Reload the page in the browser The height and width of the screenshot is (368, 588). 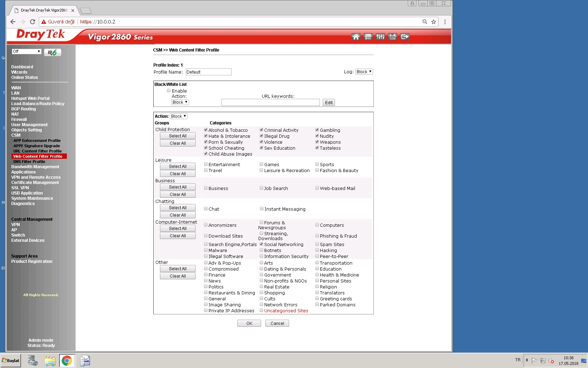(33, 22)
